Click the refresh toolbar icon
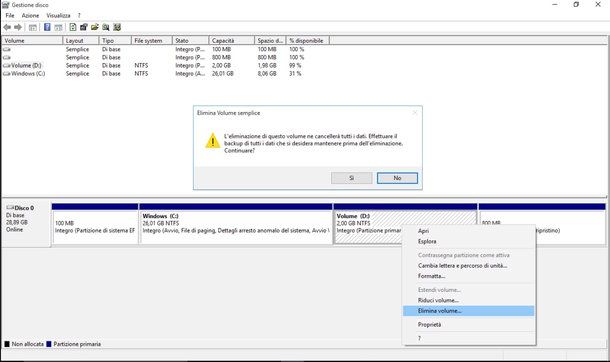The image size is (610, 362). (x=73, y=27)
